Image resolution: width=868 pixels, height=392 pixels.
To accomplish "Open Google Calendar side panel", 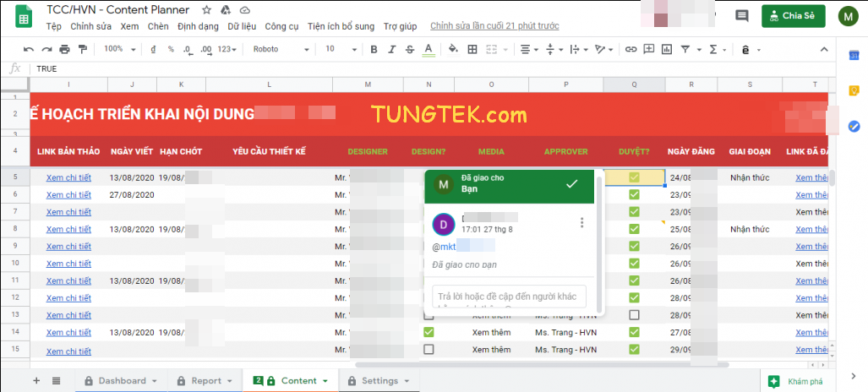I will coord(854,56).
